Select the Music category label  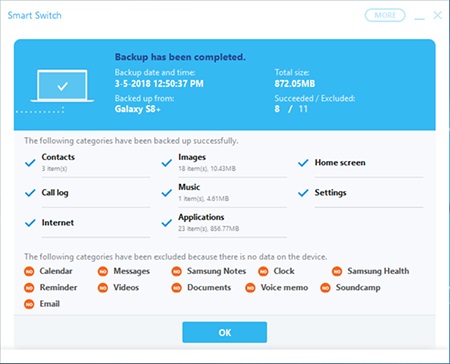point(189,187)
